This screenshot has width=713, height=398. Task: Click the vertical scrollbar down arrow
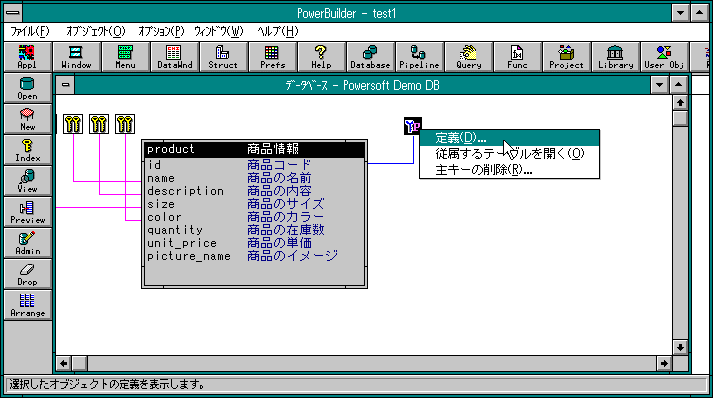point(680,348)
